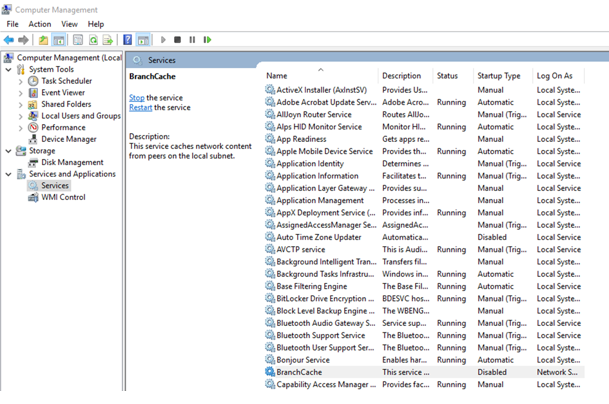The width and height of the screenshot is (609, 404).
Task: Select the BranchCache service row
Action: pos(424,372)
